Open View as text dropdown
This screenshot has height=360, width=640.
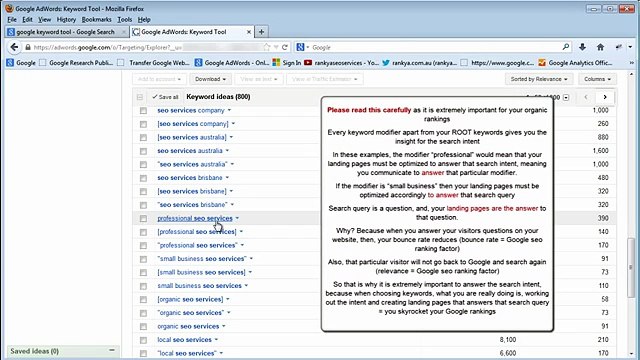pos(258,79)
